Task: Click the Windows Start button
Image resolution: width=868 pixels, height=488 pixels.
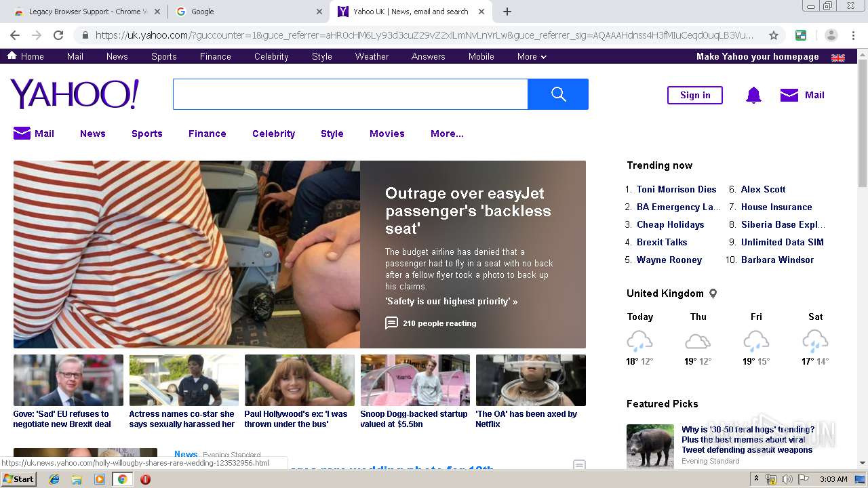Action: click(18, 479)
